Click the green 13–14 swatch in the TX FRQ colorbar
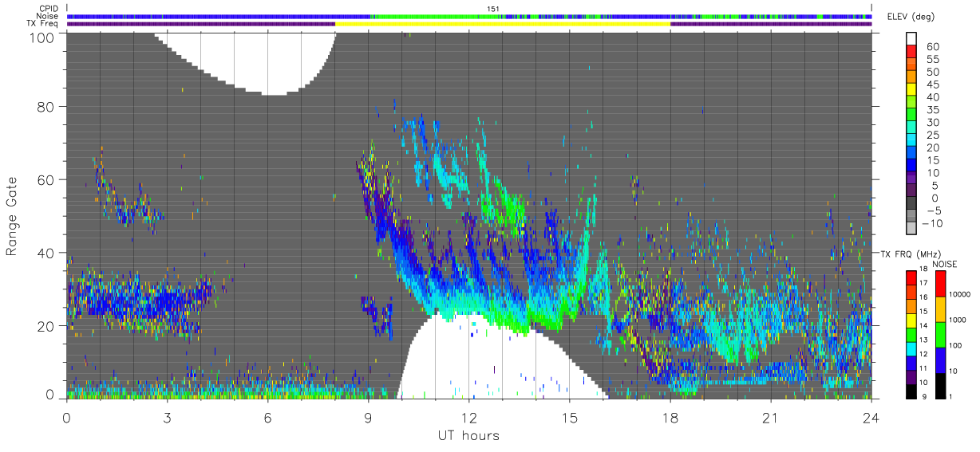980x452 pixels. [911, 334]
